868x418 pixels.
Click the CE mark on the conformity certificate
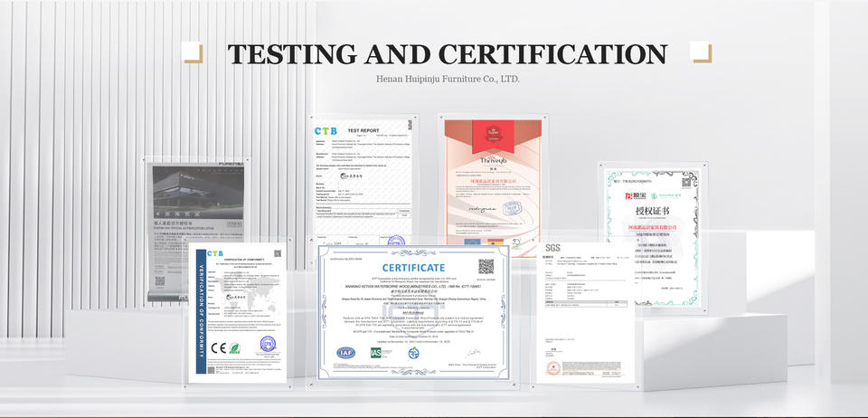(218, 348)
